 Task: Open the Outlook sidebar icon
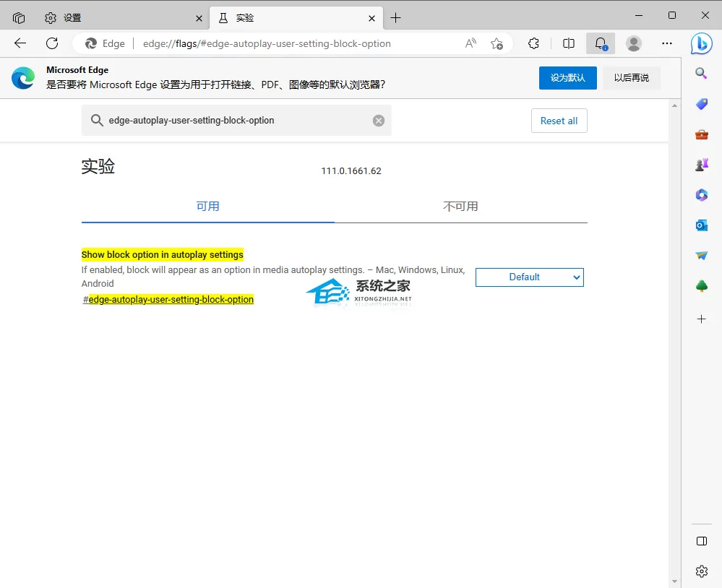pos(701,225)
